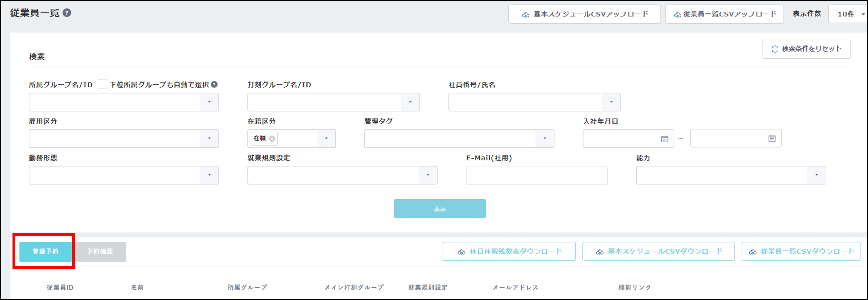Click the 登録予約 button
The height and width of the screenshot is (300, 868).
(46, 251)
